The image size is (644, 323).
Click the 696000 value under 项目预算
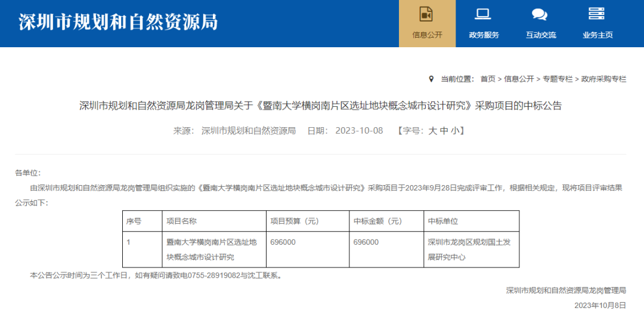click(x=283, y=242)
